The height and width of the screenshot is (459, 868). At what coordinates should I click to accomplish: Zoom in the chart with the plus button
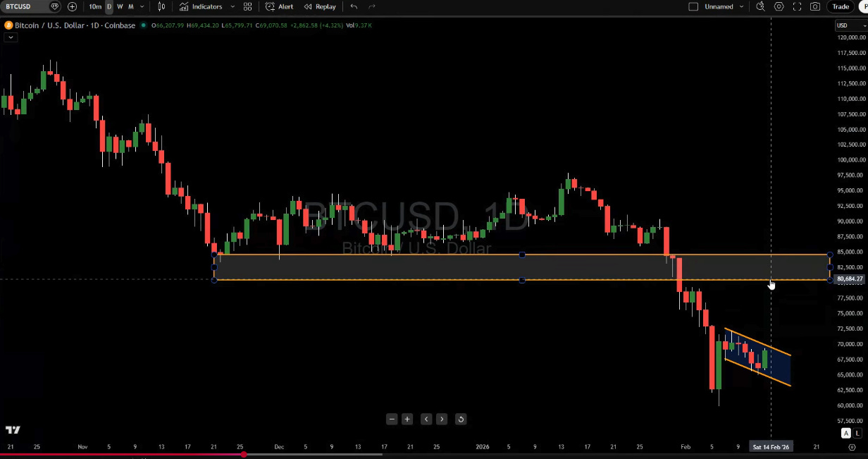[x=407, y=419]
